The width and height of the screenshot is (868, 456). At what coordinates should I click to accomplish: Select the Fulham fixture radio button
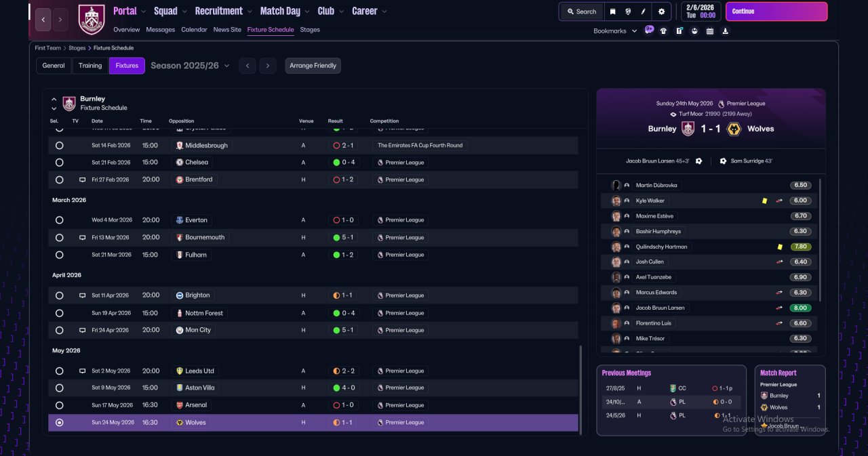click(59, 255)
